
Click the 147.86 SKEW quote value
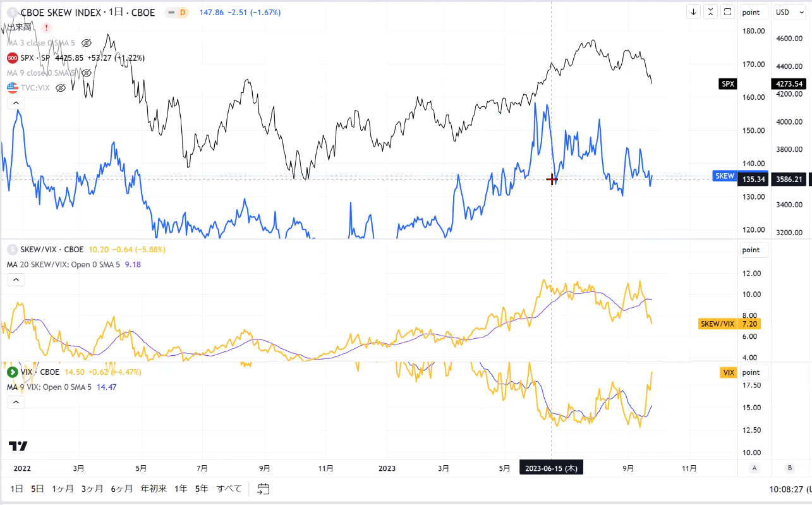click(x=211, y=13)
